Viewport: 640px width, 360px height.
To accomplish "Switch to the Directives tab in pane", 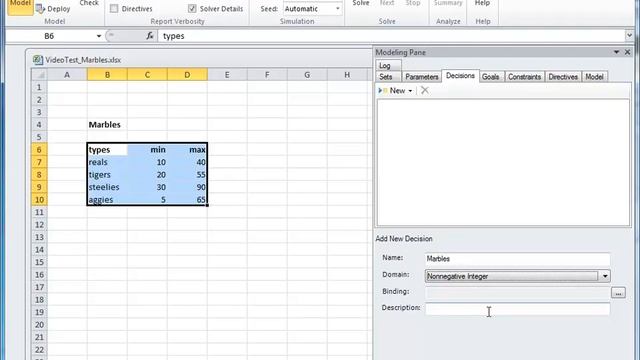I will pos(563,77).
